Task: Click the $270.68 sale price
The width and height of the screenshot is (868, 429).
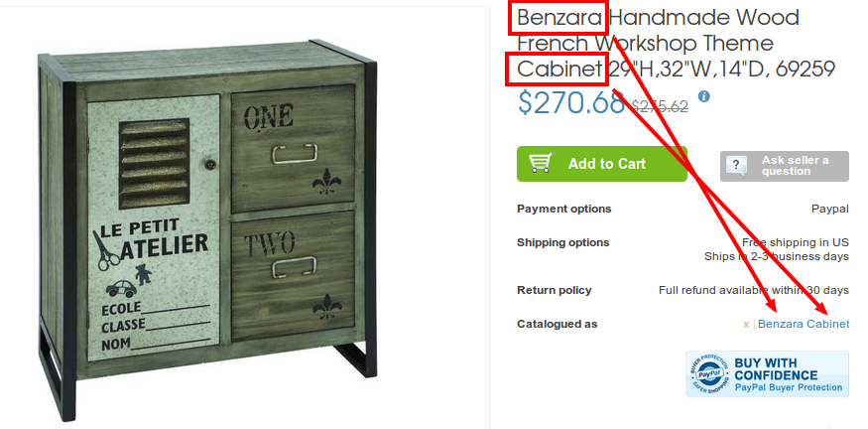Action: tap(571, 102)
